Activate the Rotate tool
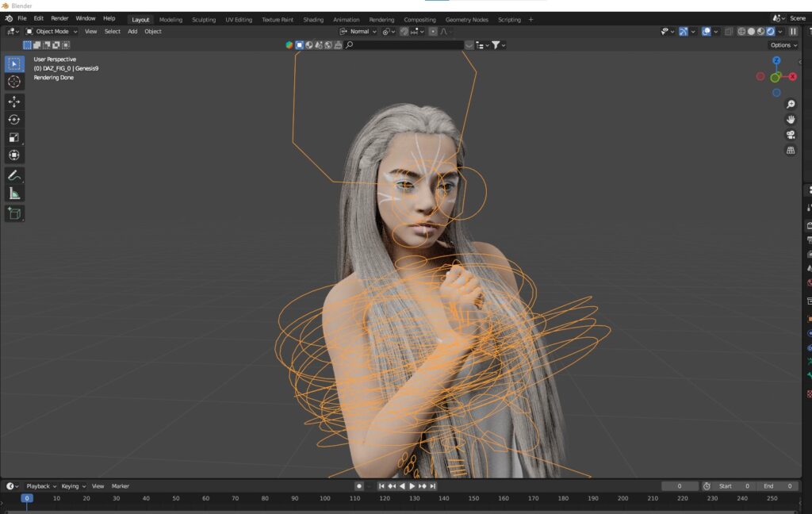The image size is (812, 514). [14, 119]
